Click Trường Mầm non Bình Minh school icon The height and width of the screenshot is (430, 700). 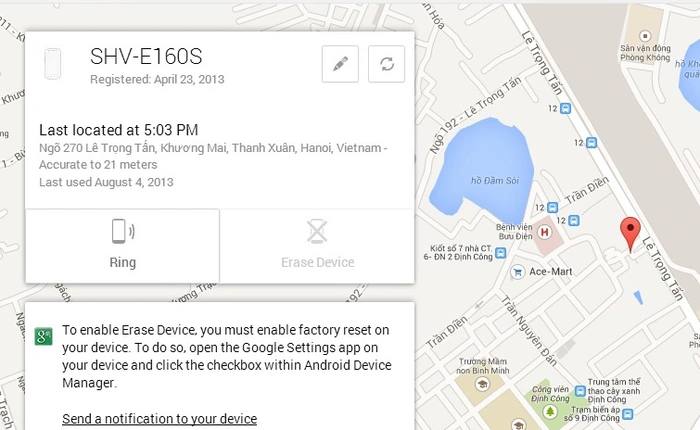pyautogui.click(x=481, y=384)
